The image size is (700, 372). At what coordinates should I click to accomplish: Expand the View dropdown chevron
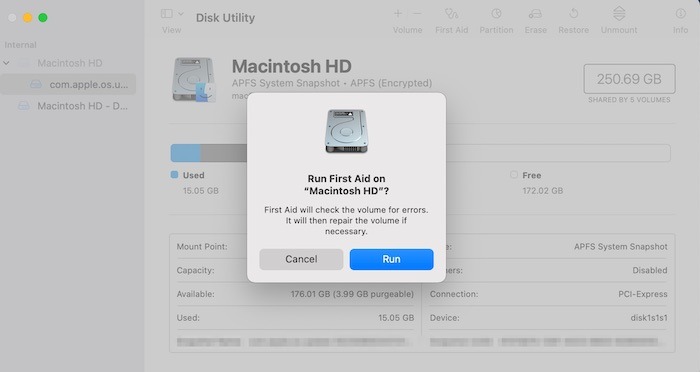(x=181, y=14)
